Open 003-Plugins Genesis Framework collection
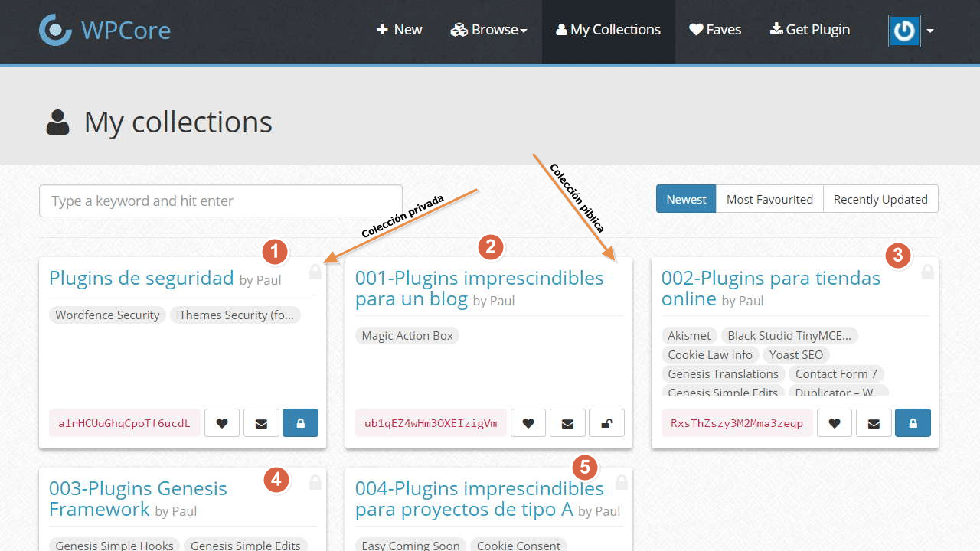This screenshot has height=551, width=980. click(138, 498)
